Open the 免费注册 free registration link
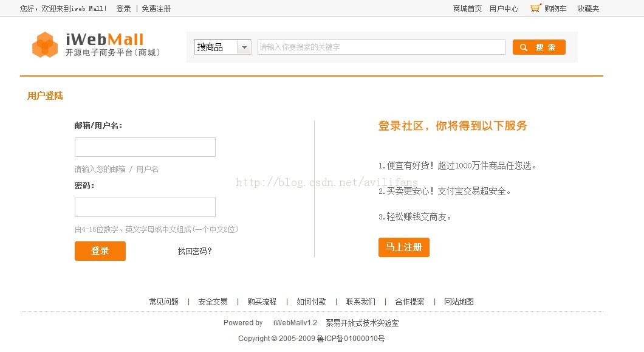 pyautogui.click(x=156, y=9)
